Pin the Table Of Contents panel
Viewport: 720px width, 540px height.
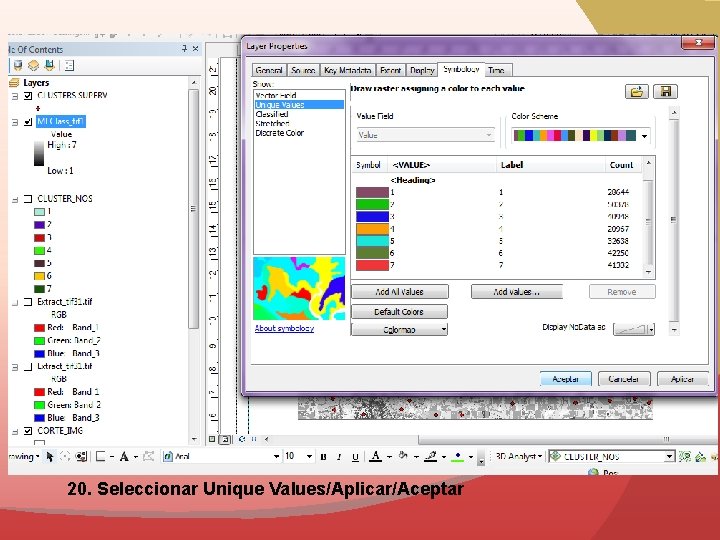tap(185, 48)
